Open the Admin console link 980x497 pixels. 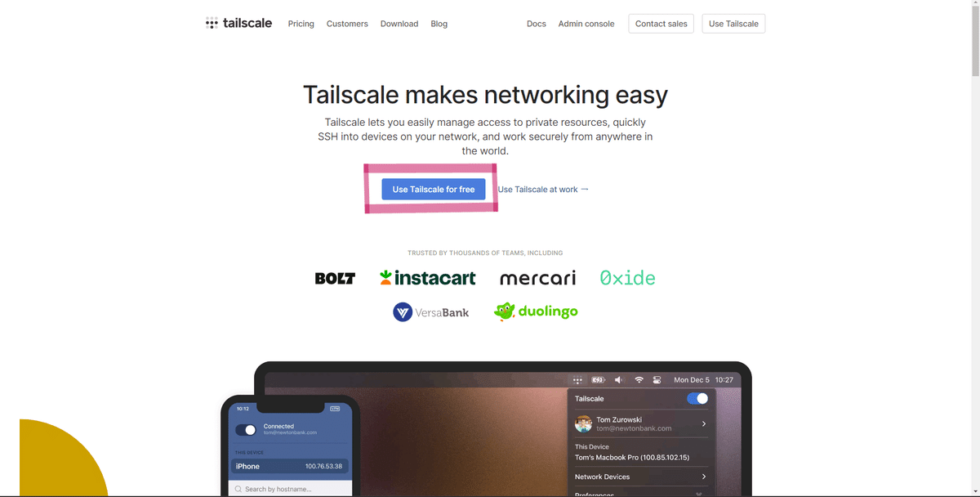click(x=586, y=24)
